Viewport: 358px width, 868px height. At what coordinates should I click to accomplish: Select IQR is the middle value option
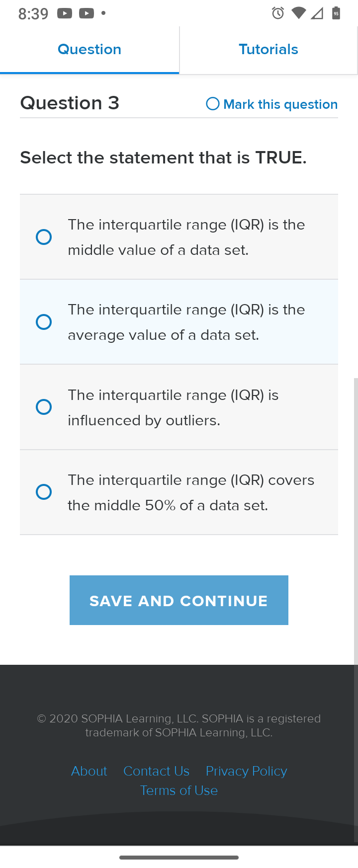179,237
